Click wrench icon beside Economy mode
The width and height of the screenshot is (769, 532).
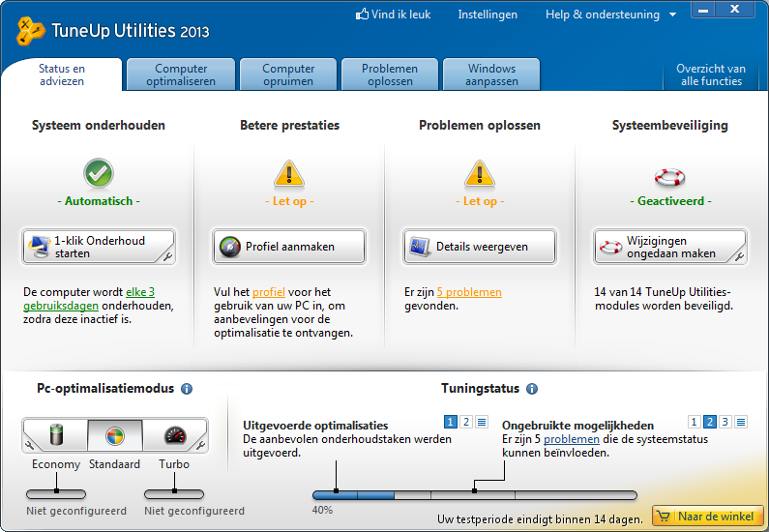(x=29, y=445)
